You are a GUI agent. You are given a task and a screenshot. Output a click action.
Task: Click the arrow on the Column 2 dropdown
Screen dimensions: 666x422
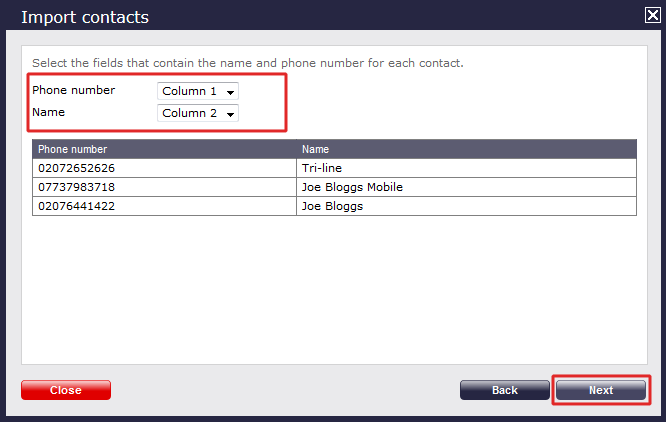(231, 114)
